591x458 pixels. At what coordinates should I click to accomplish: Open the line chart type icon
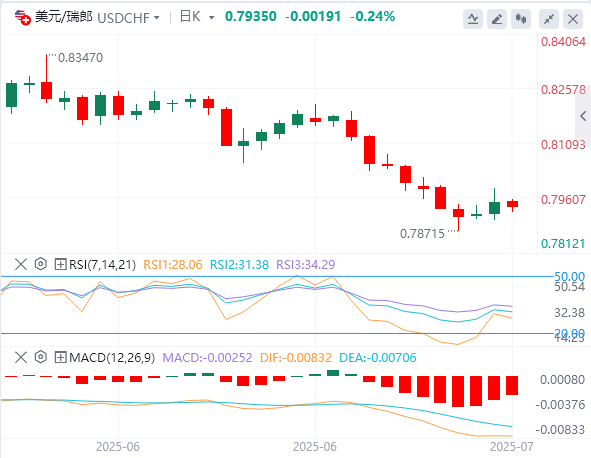click(473, 19)
